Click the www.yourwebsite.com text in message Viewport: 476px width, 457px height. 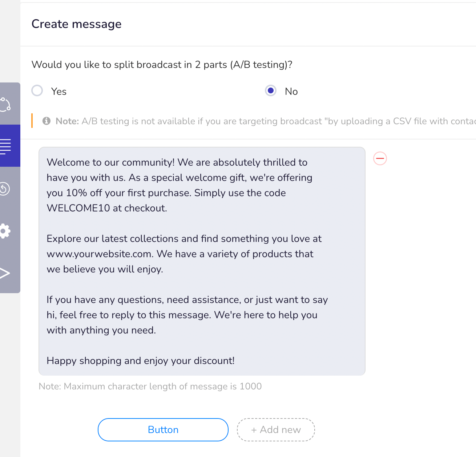(x=100, y=254)
